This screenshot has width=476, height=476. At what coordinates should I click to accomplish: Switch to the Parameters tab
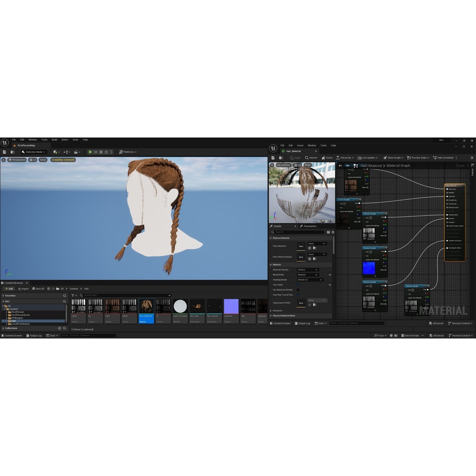click(310, 226)
